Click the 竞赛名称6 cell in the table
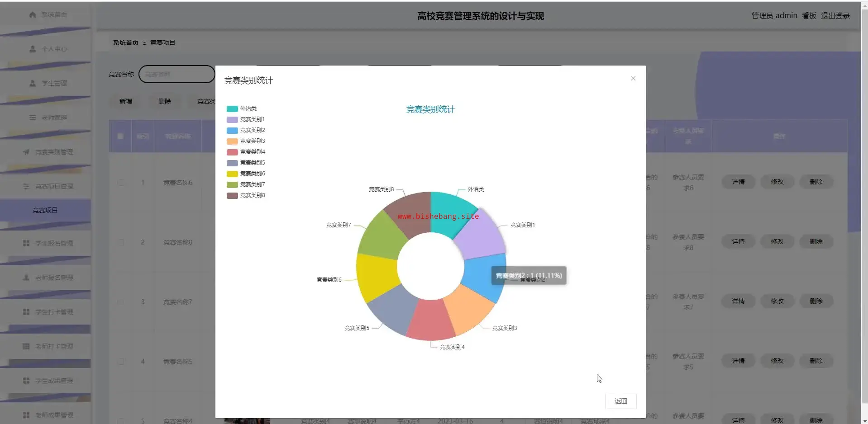 178,183
